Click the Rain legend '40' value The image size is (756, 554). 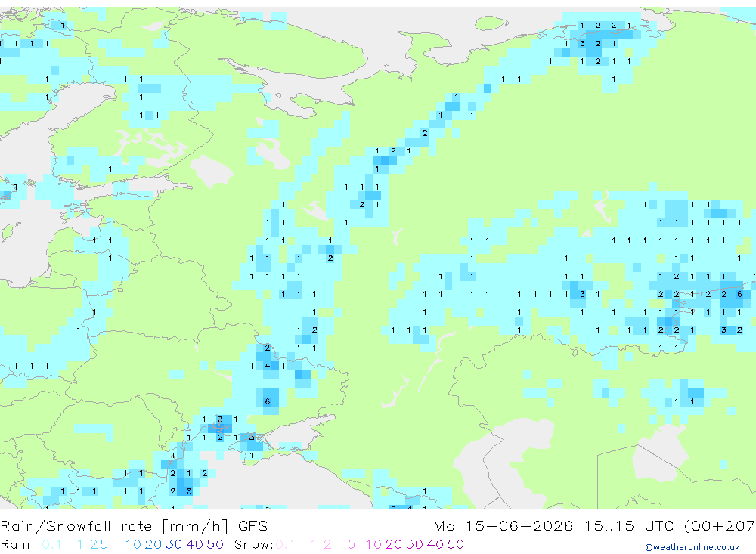195,544
